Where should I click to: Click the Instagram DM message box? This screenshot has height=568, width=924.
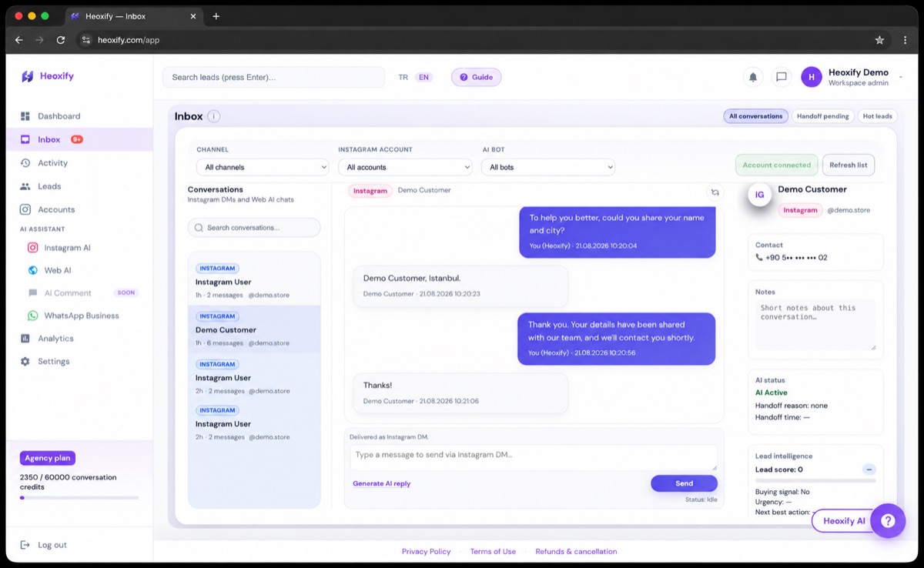pos(533,458)
